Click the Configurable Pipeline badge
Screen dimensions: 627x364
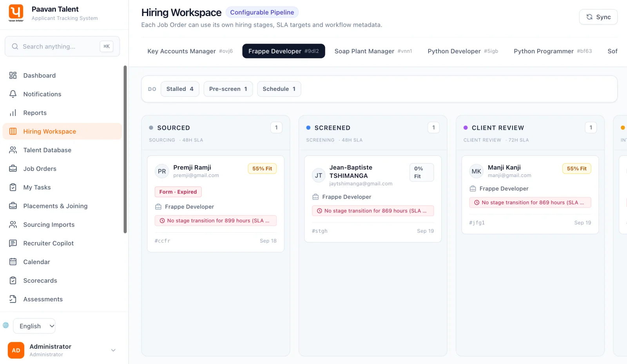tap(262, 12)
